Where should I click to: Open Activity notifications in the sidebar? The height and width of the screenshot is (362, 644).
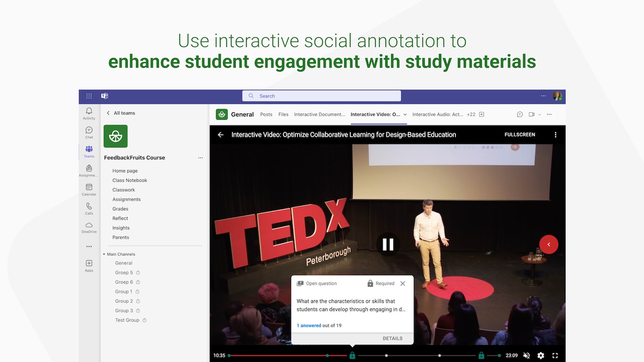pyautogui.click(x=89, y=113)
